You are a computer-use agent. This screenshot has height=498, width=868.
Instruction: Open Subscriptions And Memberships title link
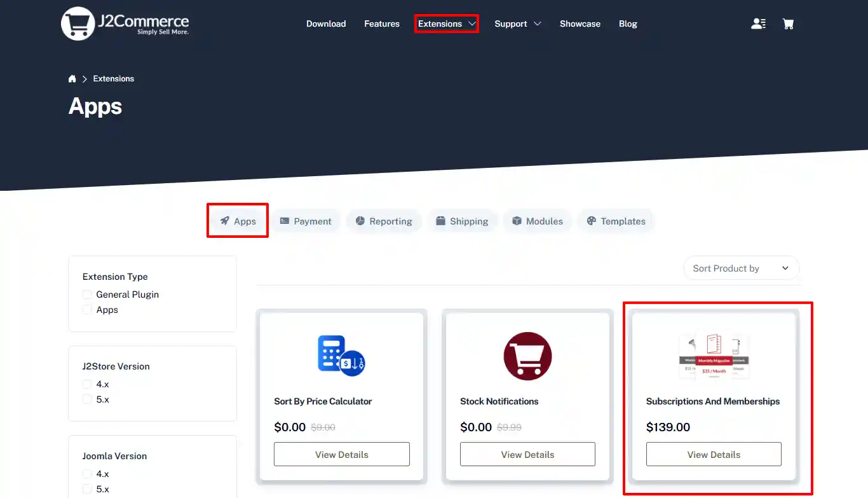[713, 401]
